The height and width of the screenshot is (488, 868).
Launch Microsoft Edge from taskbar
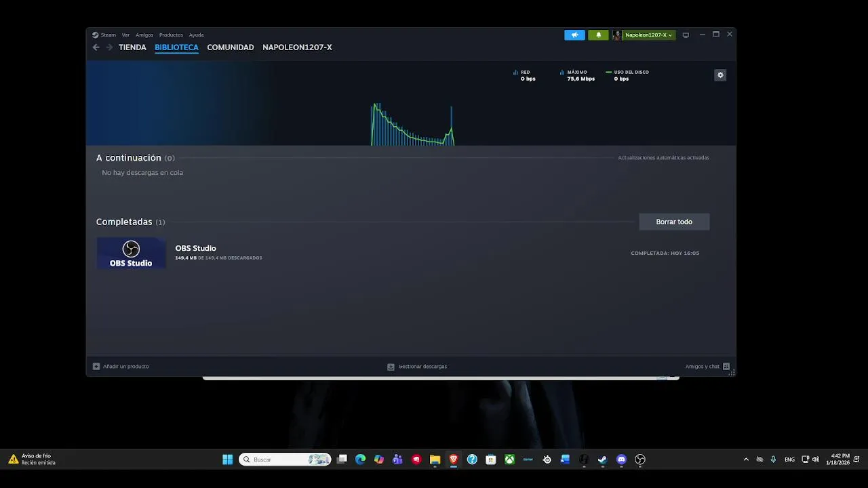click(361, 460)
